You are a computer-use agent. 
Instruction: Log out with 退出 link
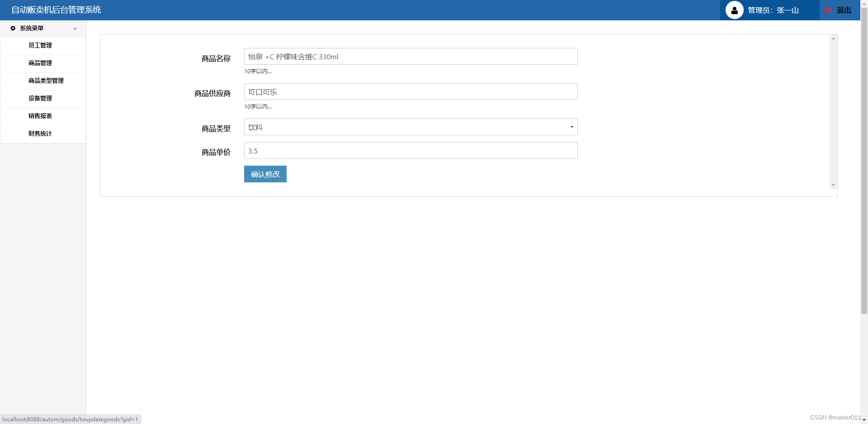click(844, 10)
